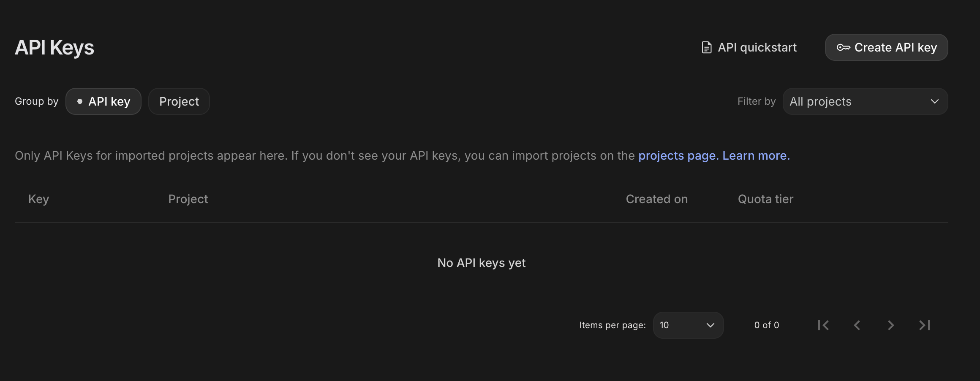Click the Created on column header
Image resolution: width=980 pixels, height=381 pixels.
click(x=656, y=199)
